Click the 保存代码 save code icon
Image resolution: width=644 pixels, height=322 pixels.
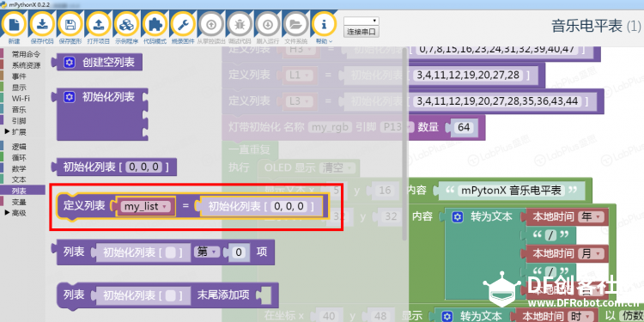[x=42, y=25]
